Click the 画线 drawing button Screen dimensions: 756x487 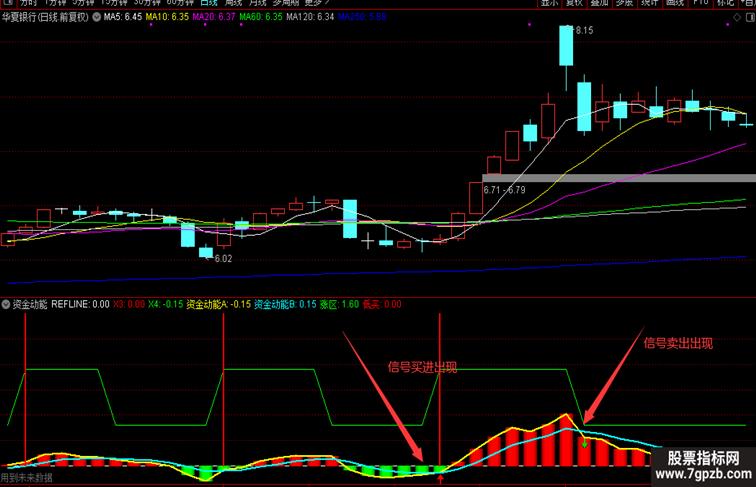675,3
